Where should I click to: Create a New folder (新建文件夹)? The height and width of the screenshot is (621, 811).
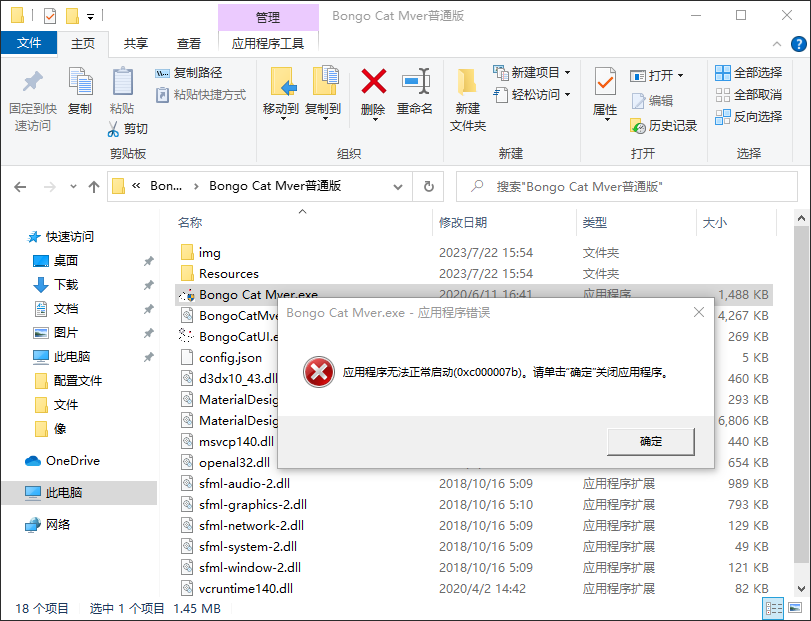(468, 98)
